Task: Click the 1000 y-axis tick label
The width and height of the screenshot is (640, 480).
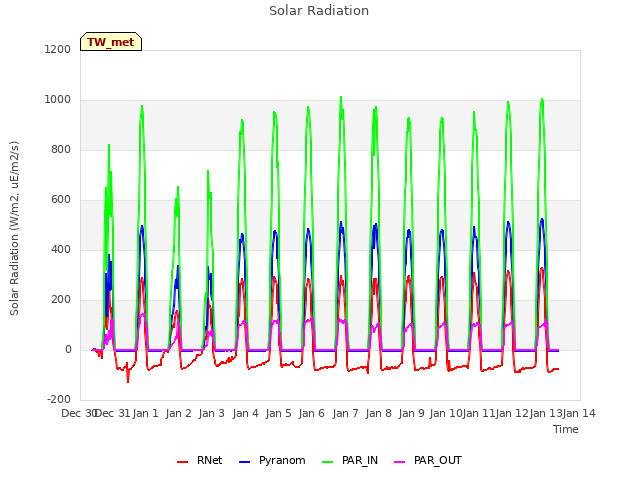Action: point(58,100)
